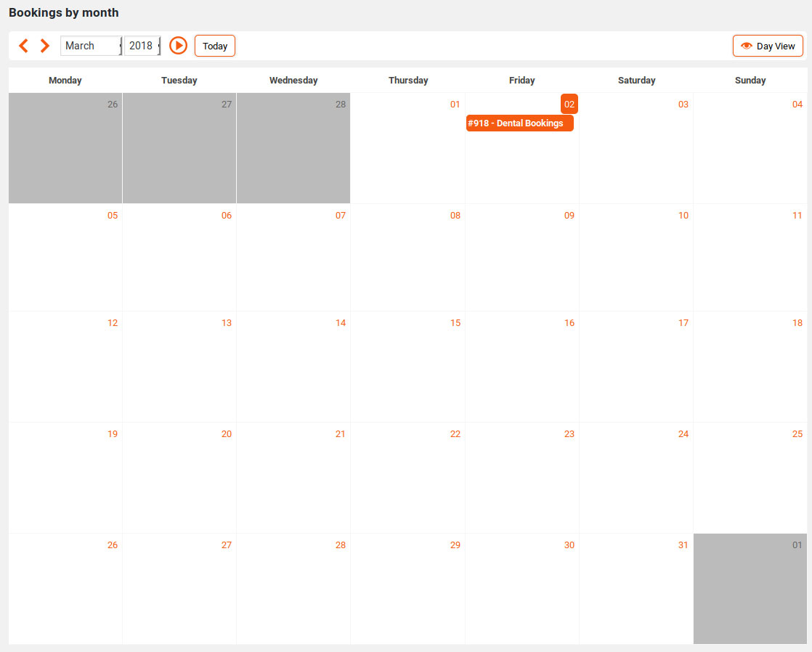Click the Wednesday column header
Image resolution: width=812 pixels, height=652 pixels.
click(x=293, y=81)
